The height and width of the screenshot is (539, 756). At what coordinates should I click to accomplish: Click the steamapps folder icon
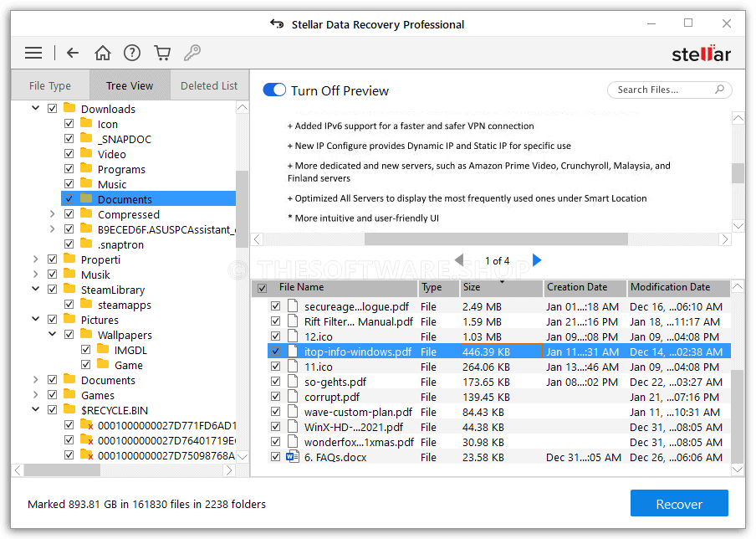pyautogui.click(x=86, y=304)
